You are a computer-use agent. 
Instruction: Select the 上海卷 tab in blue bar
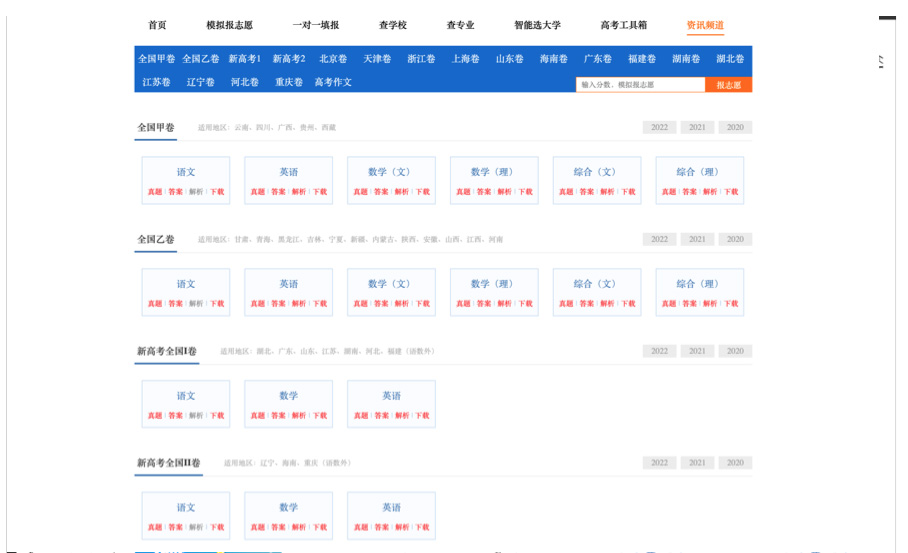[x=465, y=59]
